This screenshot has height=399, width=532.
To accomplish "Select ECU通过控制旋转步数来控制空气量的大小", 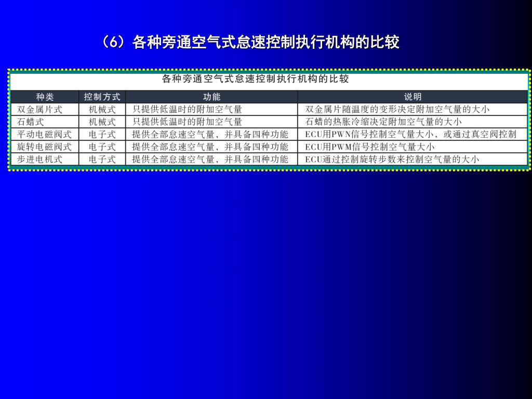I will 413,159.
